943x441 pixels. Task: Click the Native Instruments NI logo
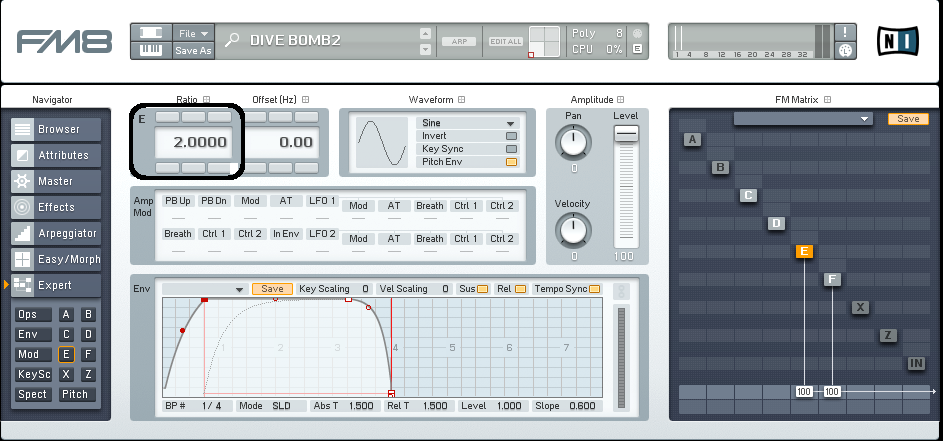pos(898,41)
